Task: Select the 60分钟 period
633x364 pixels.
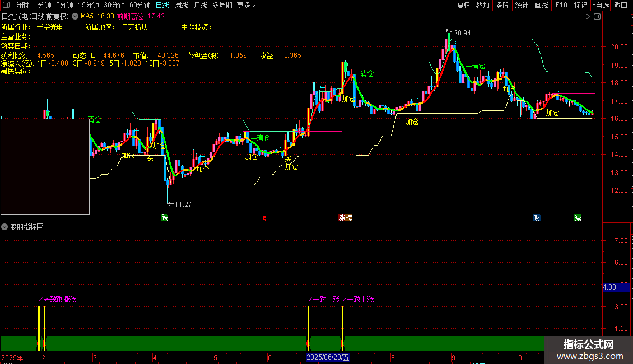Action: pyautogui.click(x=140, y=5)
